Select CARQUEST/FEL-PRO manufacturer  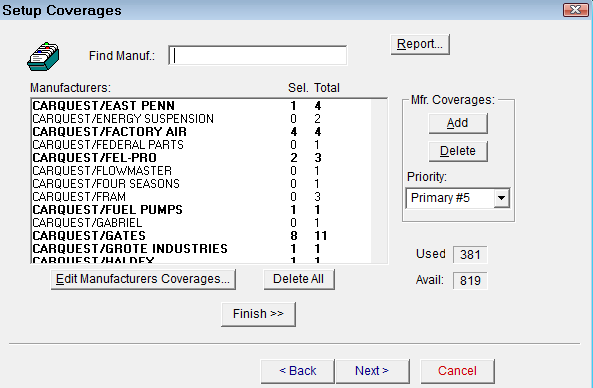click(201, 158)
